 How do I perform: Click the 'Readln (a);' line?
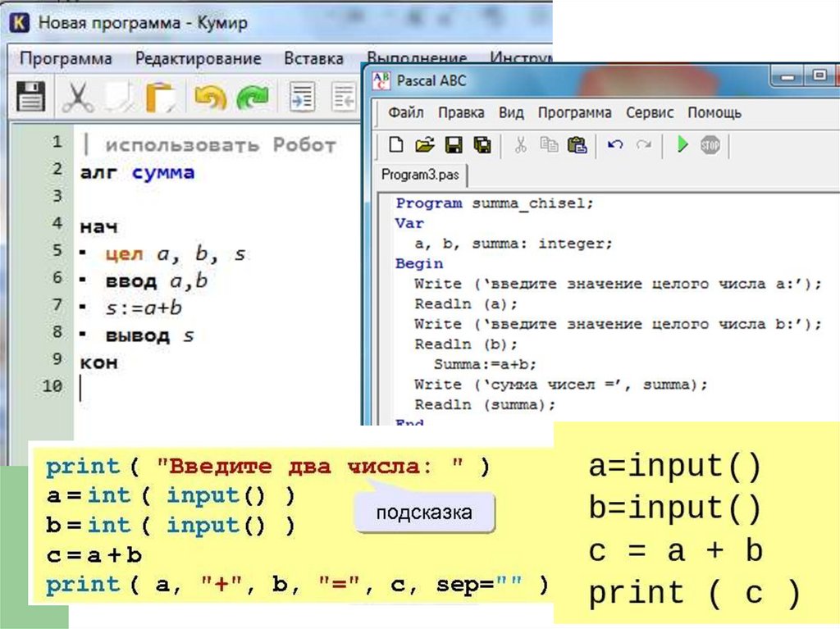pos(466,304)
